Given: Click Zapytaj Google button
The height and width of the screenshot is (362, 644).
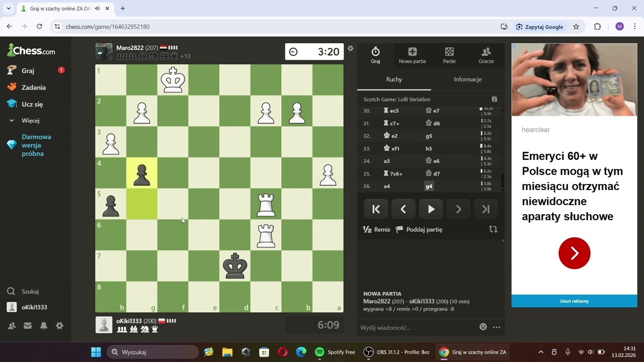Looking at the screenshot, I should click(540, 27).
